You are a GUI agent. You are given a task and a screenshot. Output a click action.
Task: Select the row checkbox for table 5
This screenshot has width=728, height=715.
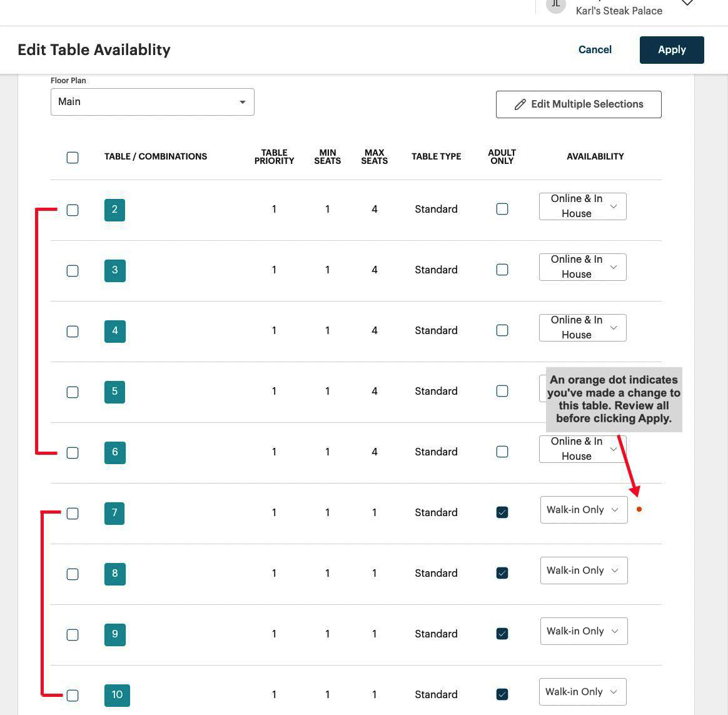pyautogui.click(x=73, y=392)
